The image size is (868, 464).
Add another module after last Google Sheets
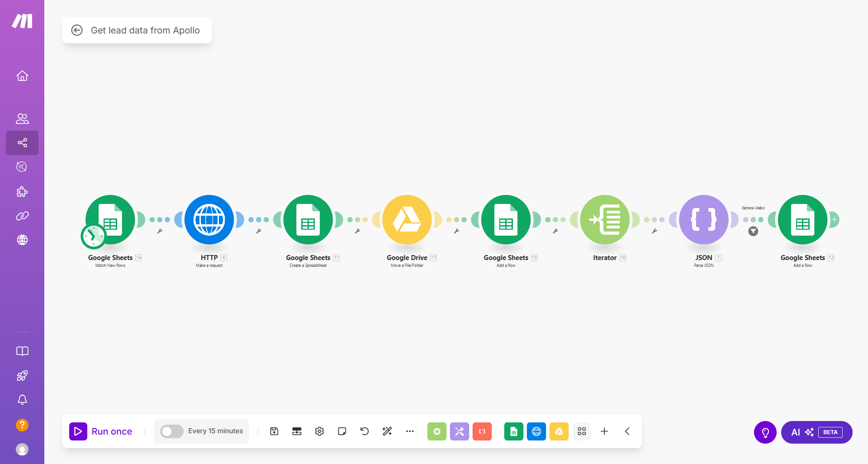click(x=835, y=220)
